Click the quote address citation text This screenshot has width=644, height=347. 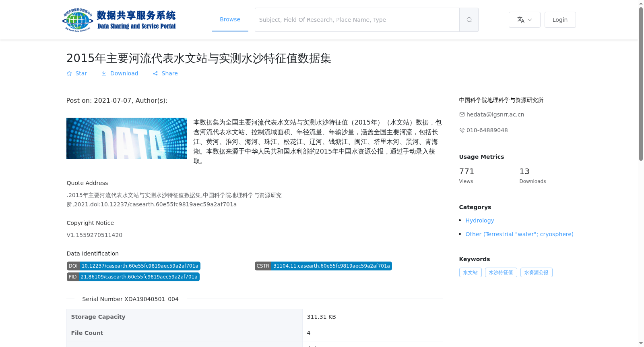point(174,199)
